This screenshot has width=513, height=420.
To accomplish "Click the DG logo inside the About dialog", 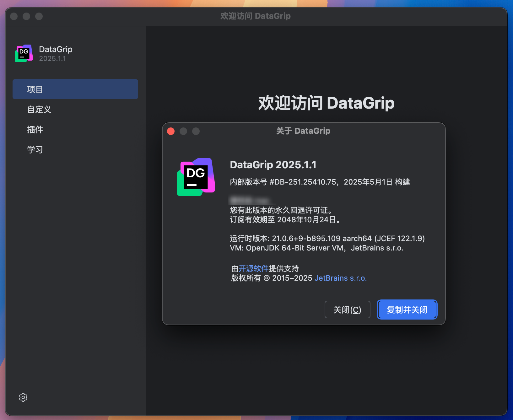I will click(x=195, y=177).
